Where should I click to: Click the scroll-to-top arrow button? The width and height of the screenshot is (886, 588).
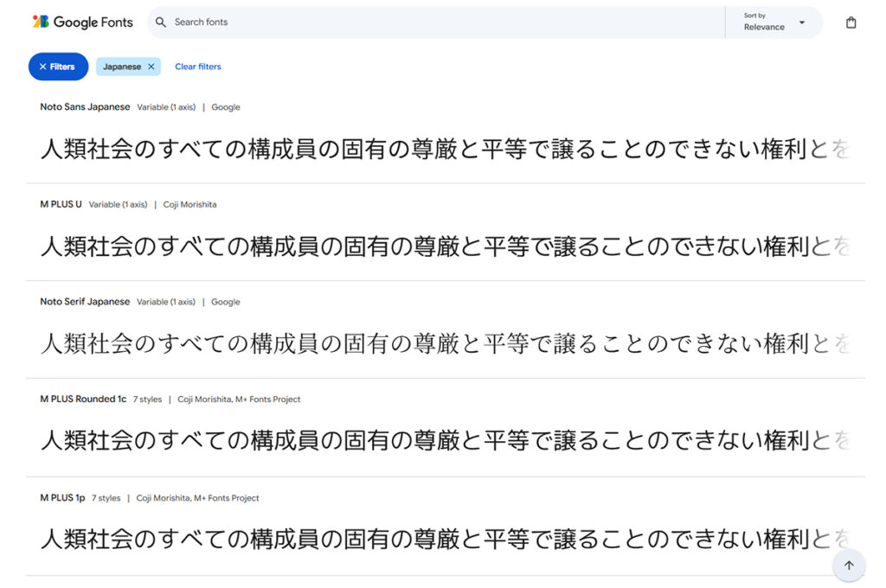849,565
